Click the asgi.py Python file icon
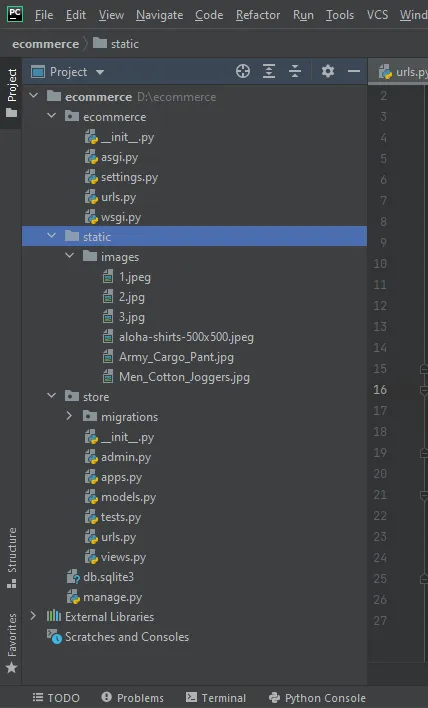The width and height of the screenshot is (428, 708). (91, 157)
